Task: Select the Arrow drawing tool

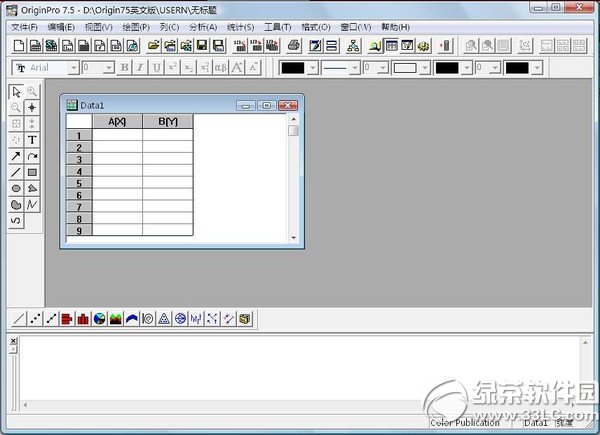Action: [16, 156]
